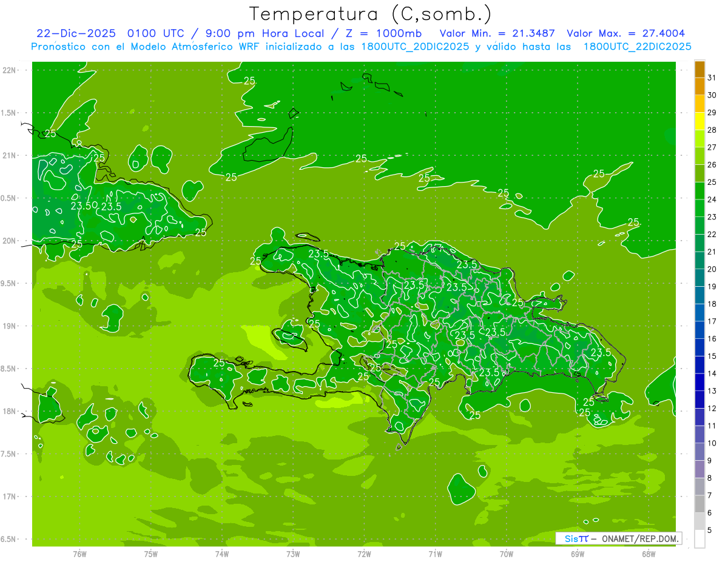
Task: Click the legend value "25"
Action: (x=712, y=182)
